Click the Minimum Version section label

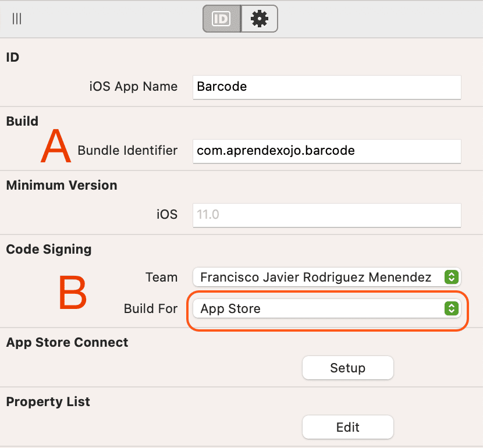pyautogui.click(x=62, y=185)
